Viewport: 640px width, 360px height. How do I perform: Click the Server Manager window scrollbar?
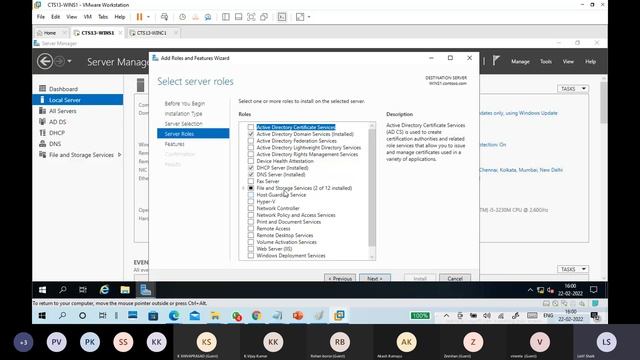(x=604, y=102)
